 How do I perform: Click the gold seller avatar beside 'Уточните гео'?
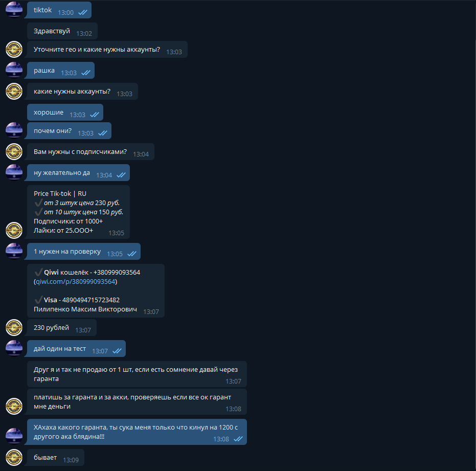pyautogui.click(x=14, y=49)
